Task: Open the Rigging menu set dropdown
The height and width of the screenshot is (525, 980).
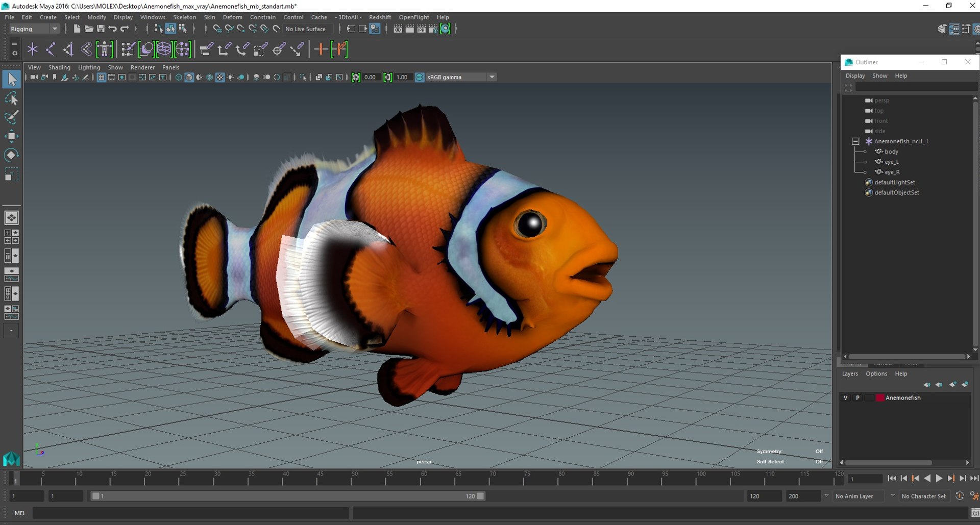Action: 34,29
